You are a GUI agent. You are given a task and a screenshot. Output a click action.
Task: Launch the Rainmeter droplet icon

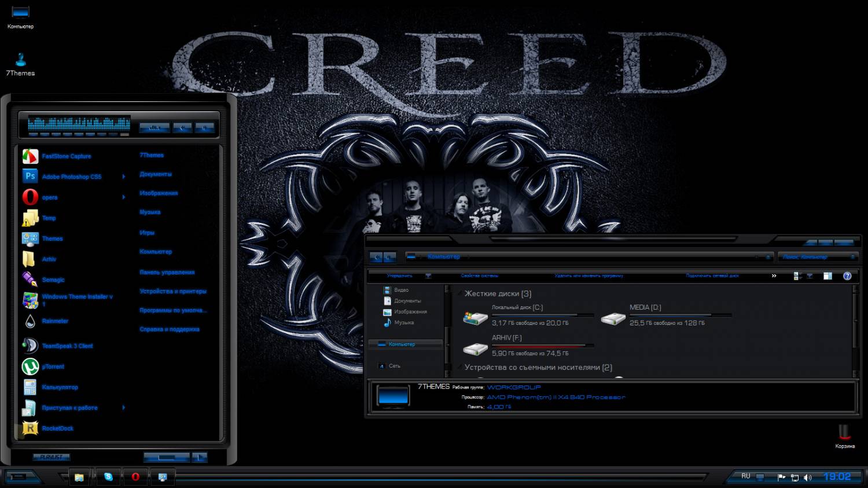click(x=30, y=321)
